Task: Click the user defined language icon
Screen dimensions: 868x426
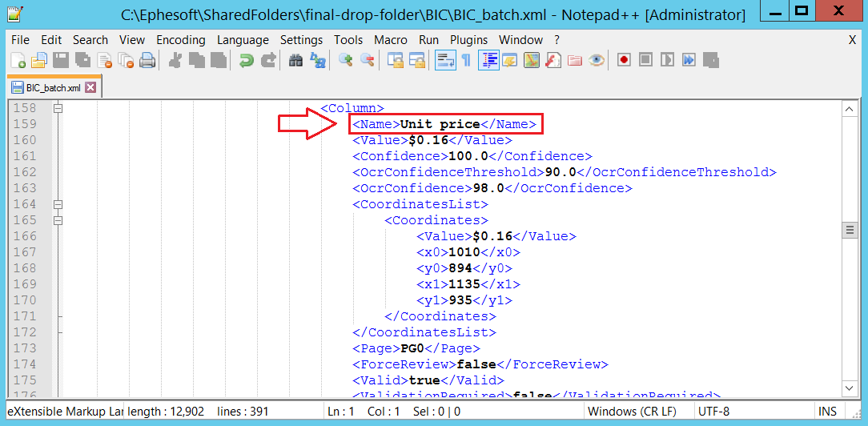Action: pyautogui.click(x=509, y=60)
